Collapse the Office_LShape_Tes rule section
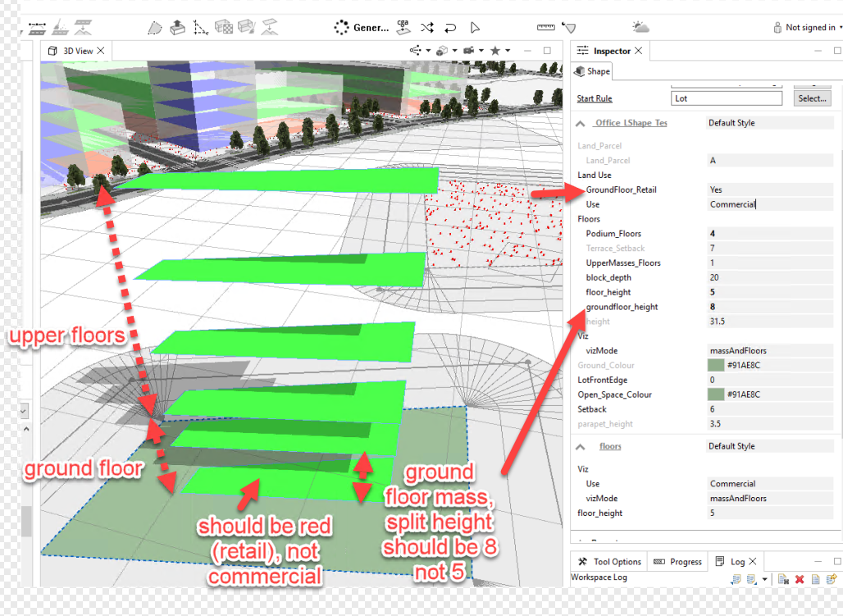This screenshot has height=616, width=843. click(x=580, y=124)
